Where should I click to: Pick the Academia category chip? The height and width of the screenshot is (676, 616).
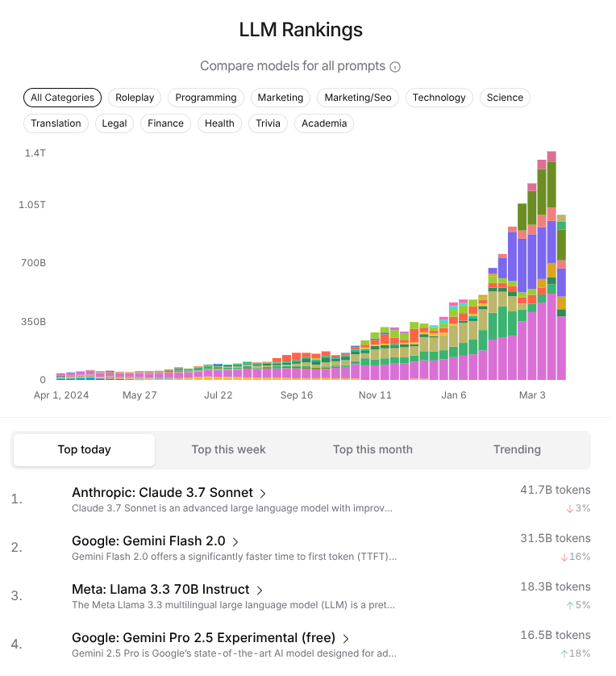pyautogui.click(x=324, y=123)
